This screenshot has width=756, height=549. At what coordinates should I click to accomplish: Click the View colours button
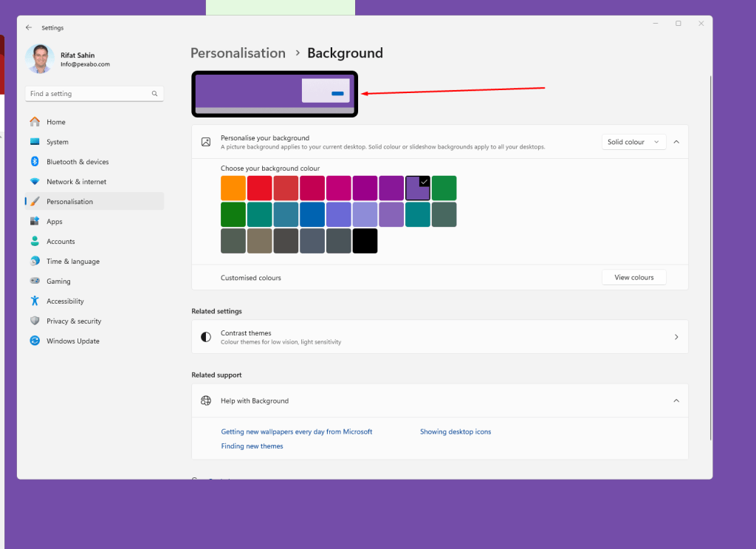point(633,277)
